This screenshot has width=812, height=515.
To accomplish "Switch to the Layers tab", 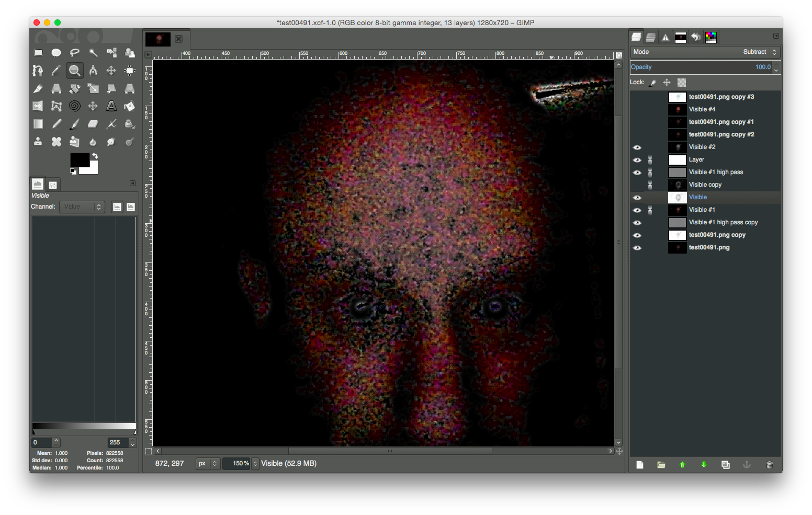I will tap(636, 37).
